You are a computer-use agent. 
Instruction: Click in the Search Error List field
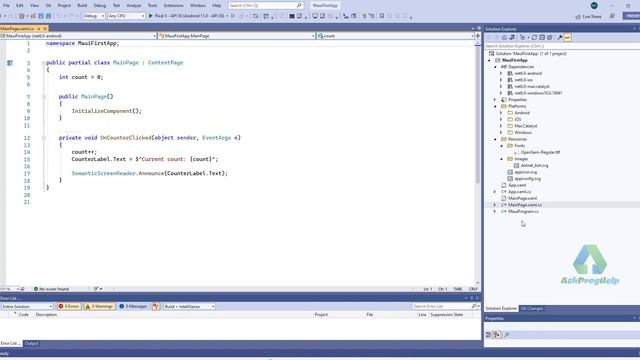pyautogui.click(x=441, y=306)
